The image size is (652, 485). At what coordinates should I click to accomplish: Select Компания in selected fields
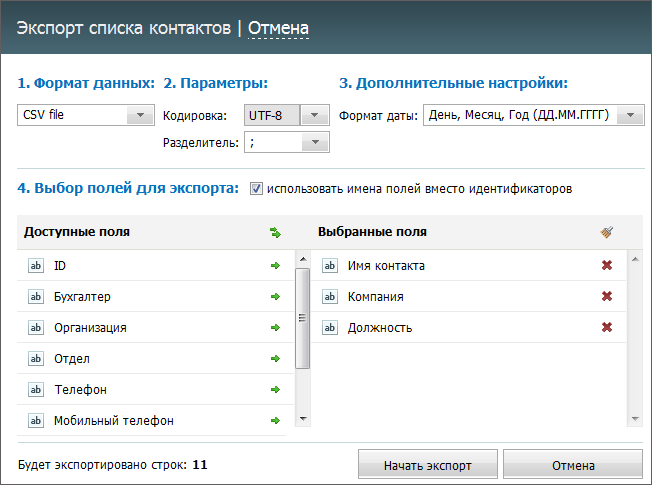[375, 297]
